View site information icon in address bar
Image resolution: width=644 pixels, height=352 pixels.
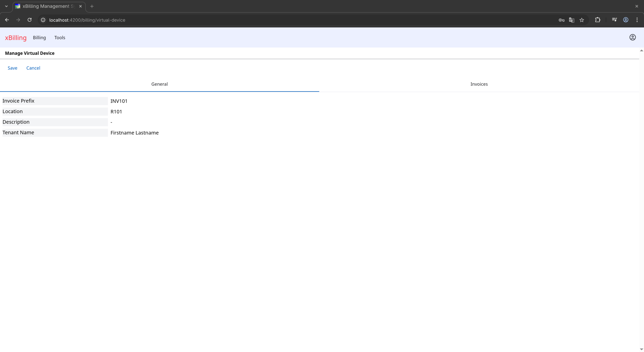[43, 20]
